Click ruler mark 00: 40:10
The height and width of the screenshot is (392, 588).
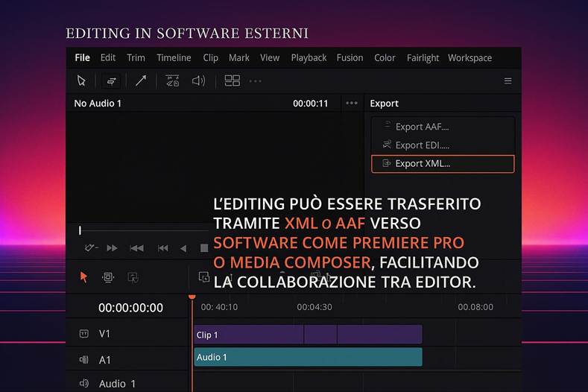219,307
